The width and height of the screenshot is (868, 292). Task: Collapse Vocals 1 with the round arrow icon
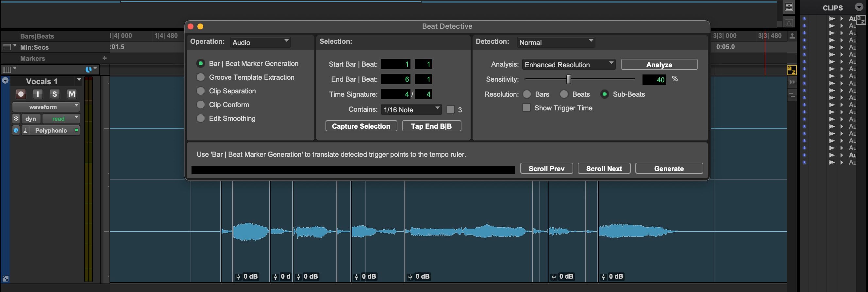[5, 80]
